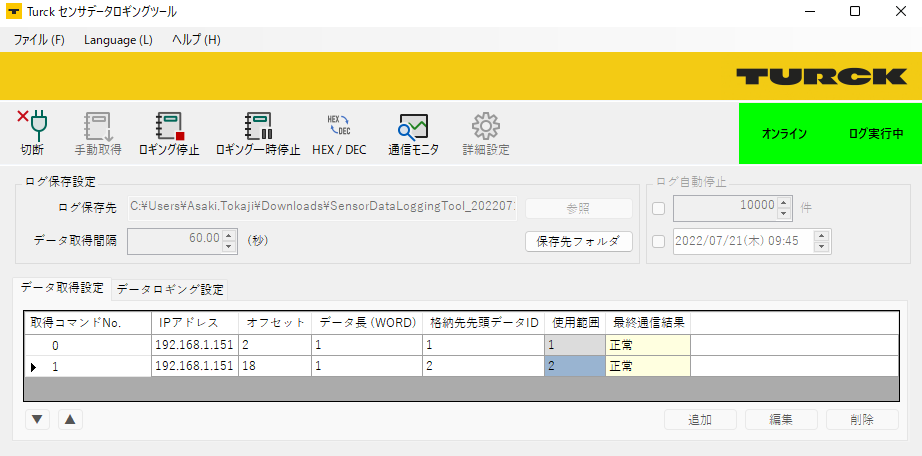Increment the 10000 件 count spinner
Viewport: 922px width, 456px height.
(784, 203)
